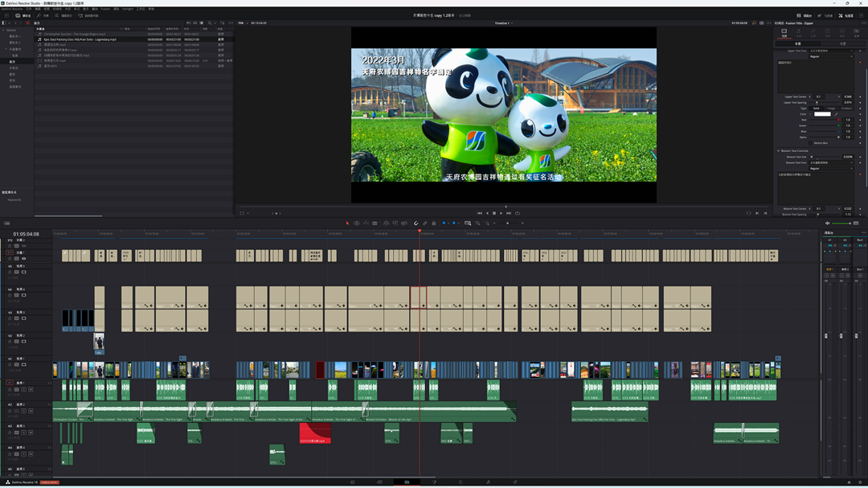Image resolution: width=868 pixels, height=488 pixels.
Task: Select Gradient as the text color type
Action: coord(846,109)
